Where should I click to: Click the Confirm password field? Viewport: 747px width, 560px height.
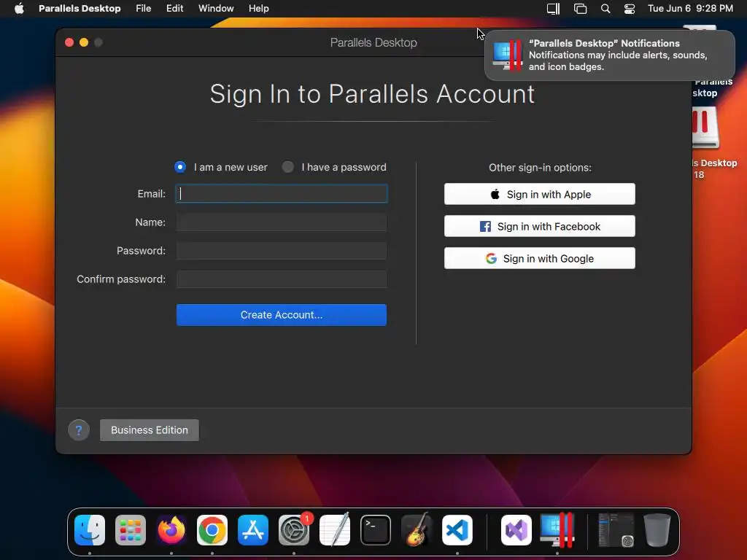click(282, 279)
